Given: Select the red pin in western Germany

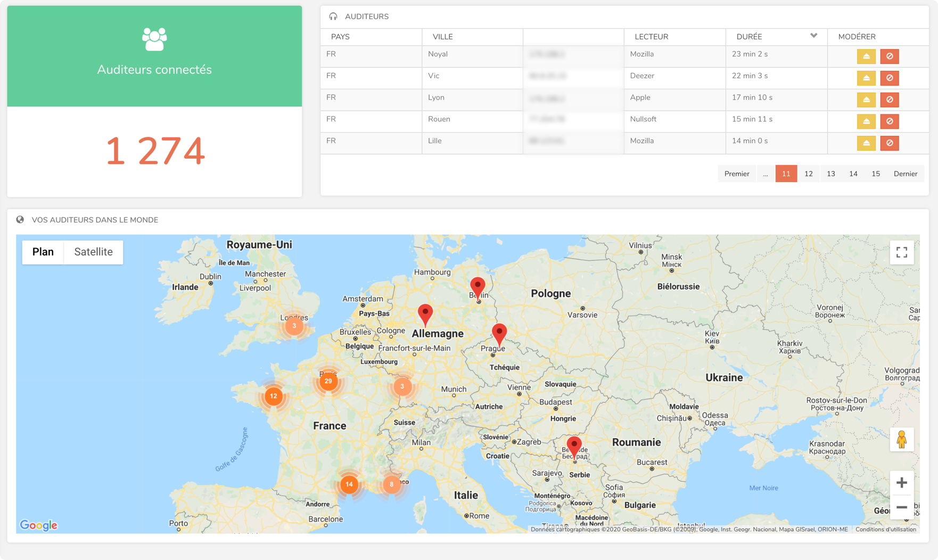Looking at the screenshot, I should (425, 315).
